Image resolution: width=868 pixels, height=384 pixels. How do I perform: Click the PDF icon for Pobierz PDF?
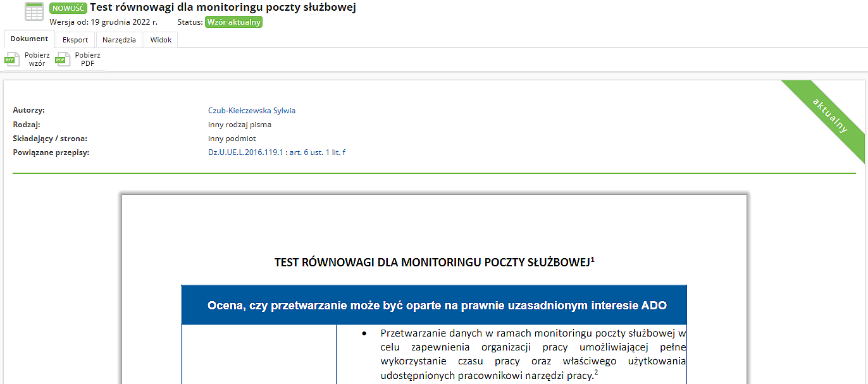[x=61, y=60]
